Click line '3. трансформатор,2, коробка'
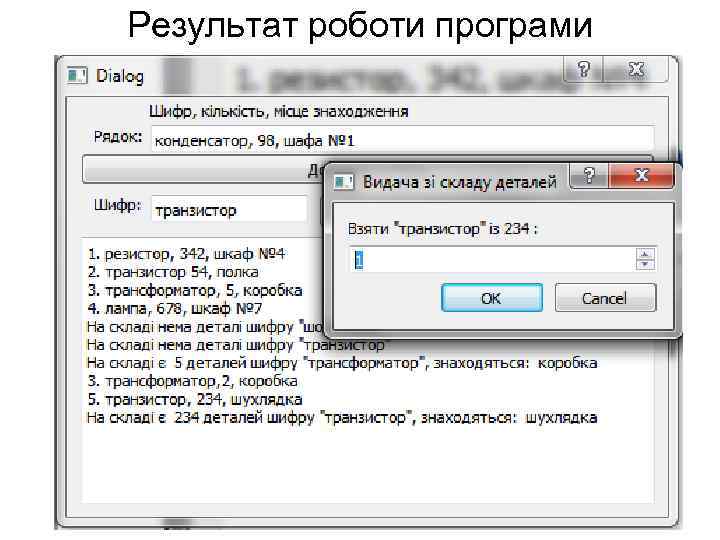Image resolution: width=720 pixels, height=540 pixels. pyautogui.click(x=192, y=381)
